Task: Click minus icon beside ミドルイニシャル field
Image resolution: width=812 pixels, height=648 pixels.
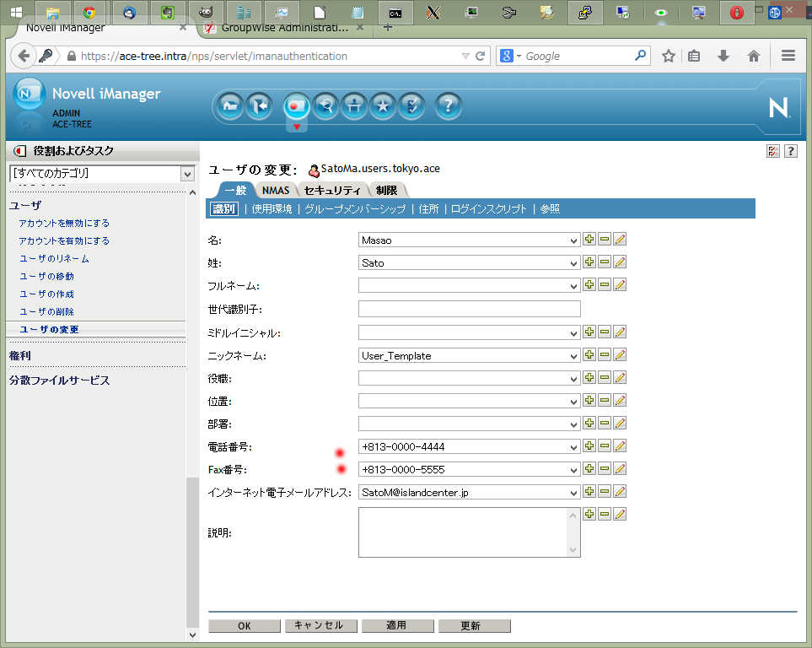Action: (605, 332)
